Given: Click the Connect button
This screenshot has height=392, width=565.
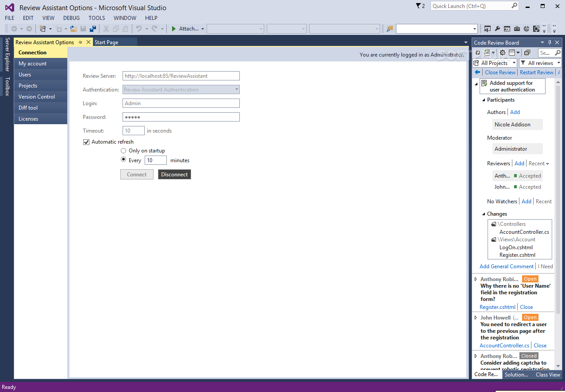Looking at the screenshot, I should tap(137, 175).
